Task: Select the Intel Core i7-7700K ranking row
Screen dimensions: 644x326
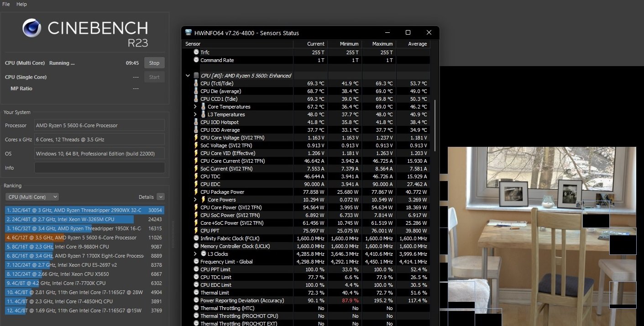Action: click(x=84, y=283)
